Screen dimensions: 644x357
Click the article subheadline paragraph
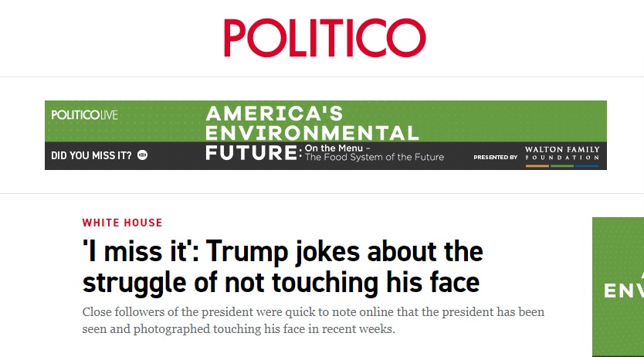pos(313,321)
